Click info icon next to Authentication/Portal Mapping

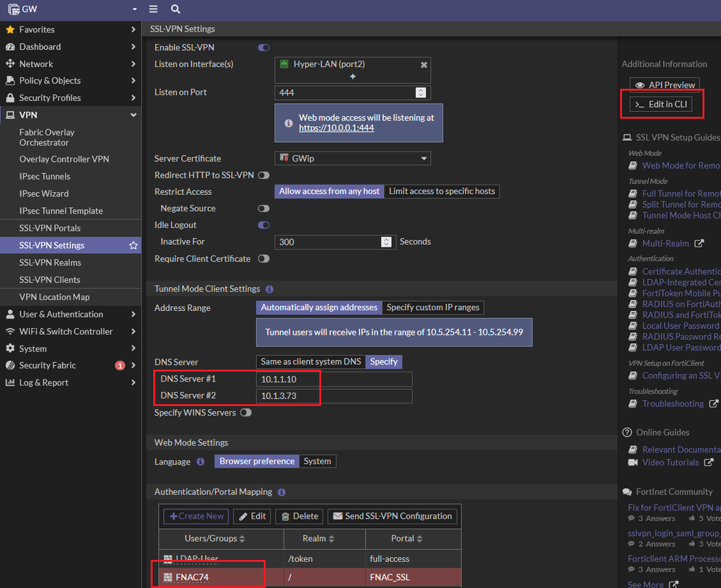pos(281,492)
